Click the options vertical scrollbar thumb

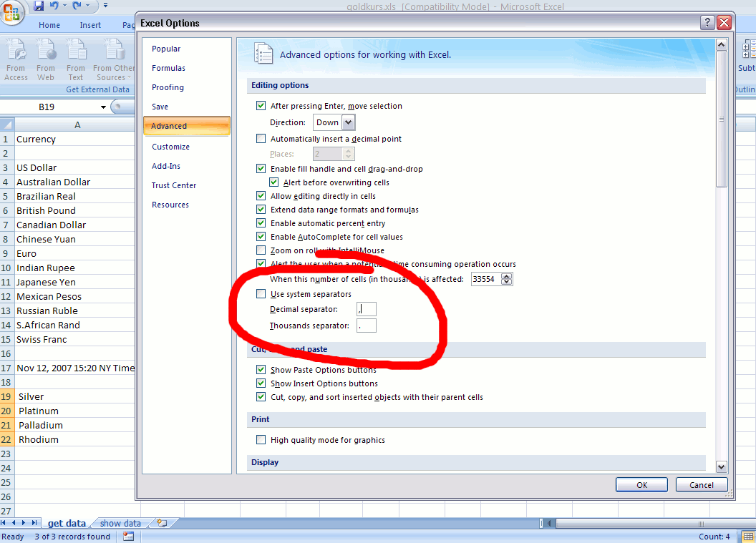(x=722, y=119)
